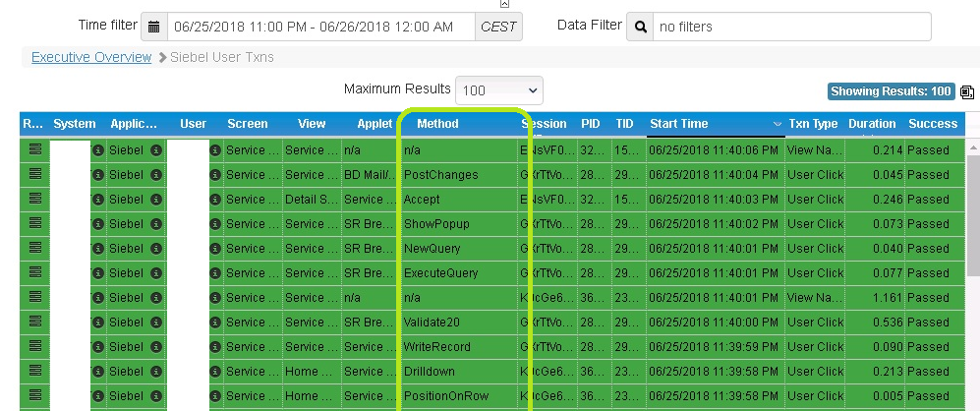Click row menu icon for Drilldown row
The width and height of the screenshot is (980, 411).
pos(34,372)
